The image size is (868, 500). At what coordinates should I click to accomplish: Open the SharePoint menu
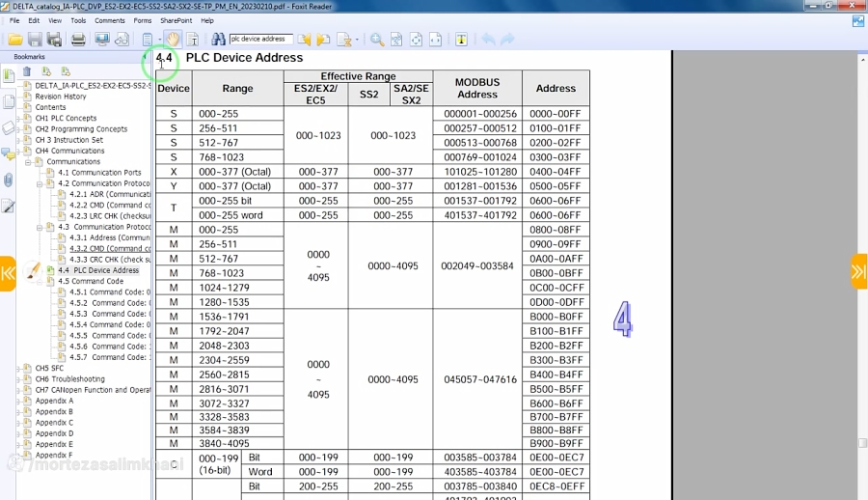pyautogui.click(x=176, y=20)
